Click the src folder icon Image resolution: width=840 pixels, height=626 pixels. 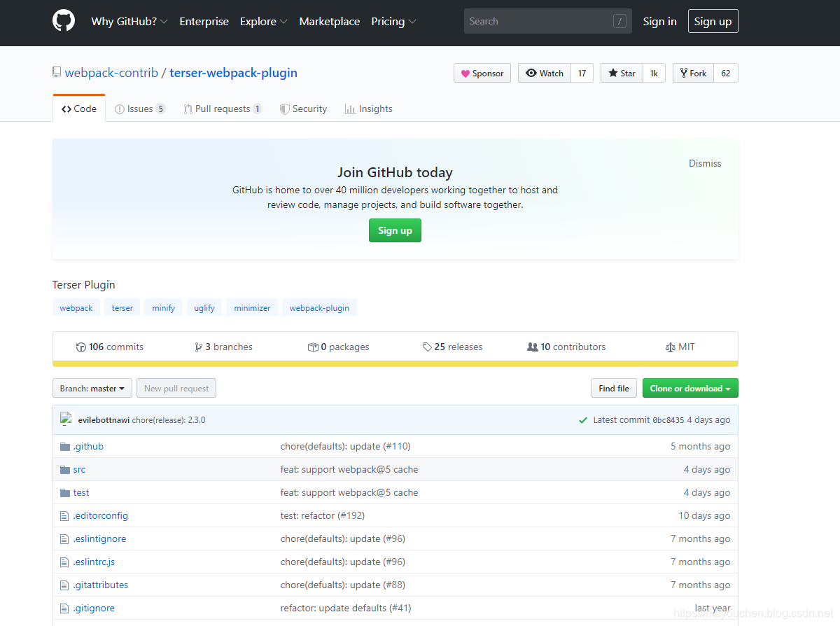(65, 469)
